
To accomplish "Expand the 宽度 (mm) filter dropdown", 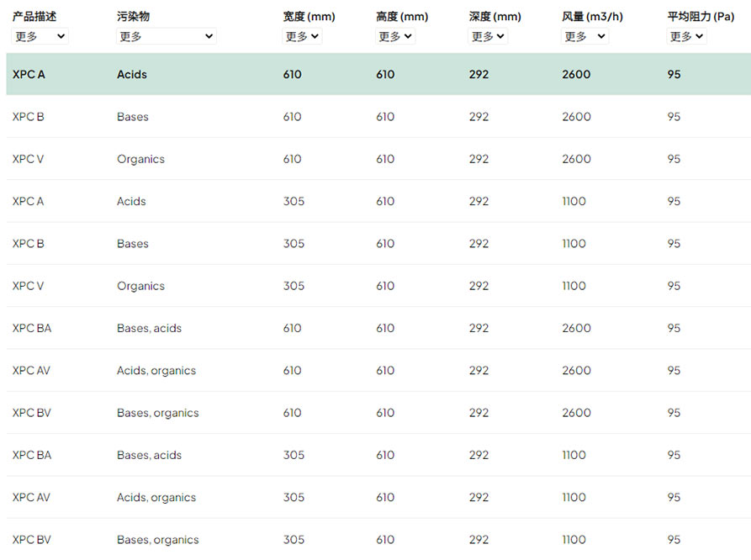I will click(302, 36).
